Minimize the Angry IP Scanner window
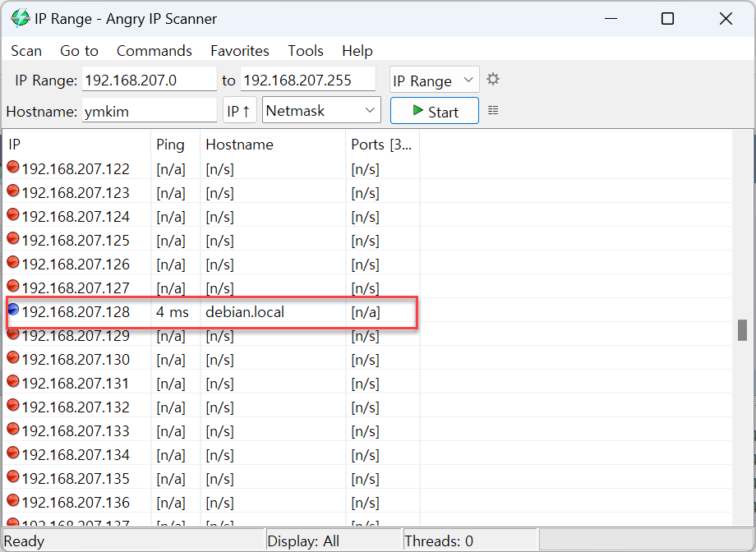This screenshot has height=552, width=756. click(x=611, y=19)
